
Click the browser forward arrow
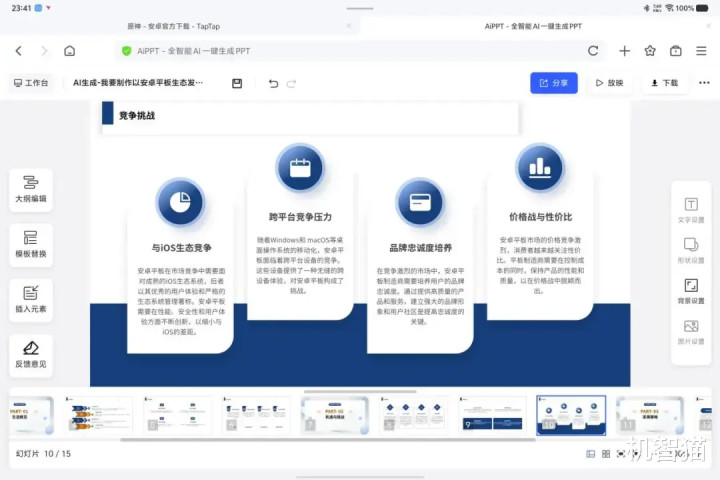click(x=44, y=51)
